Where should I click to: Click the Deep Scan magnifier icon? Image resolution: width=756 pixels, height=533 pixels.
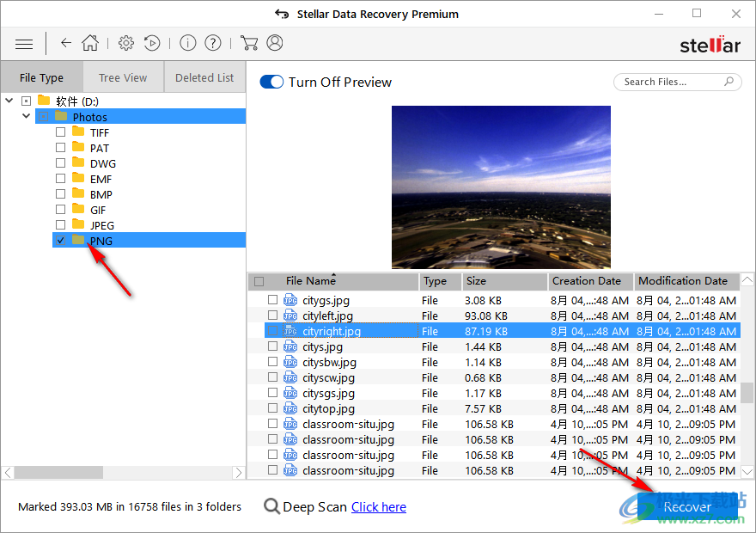pos(272,506)
